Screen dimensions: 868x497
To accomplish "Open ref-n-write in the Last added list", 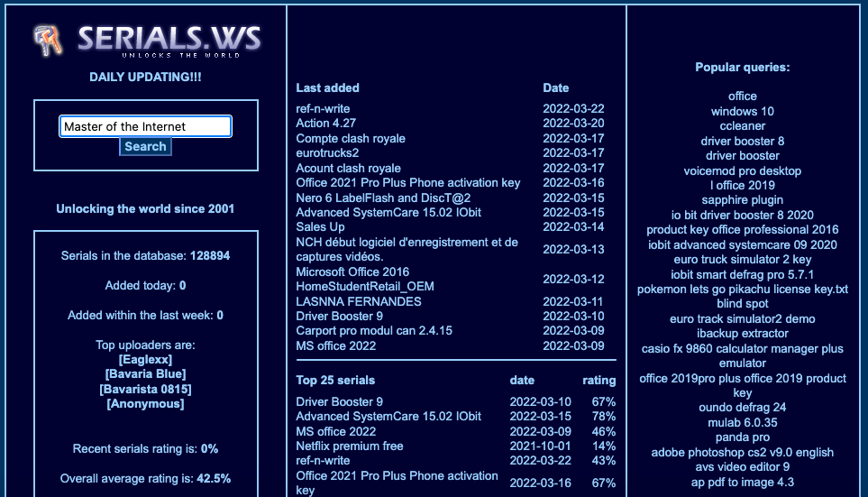I will [323, 108].
